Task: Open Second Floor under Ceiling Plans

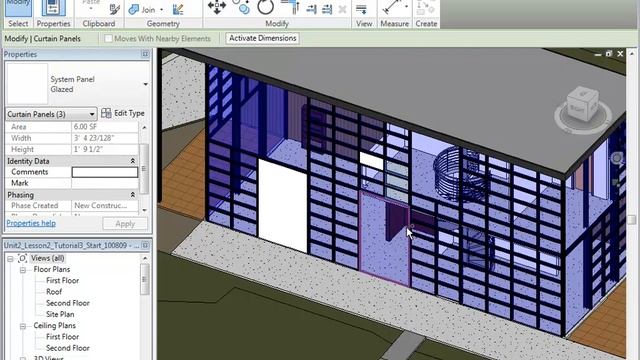Action: tap(68, 348)
